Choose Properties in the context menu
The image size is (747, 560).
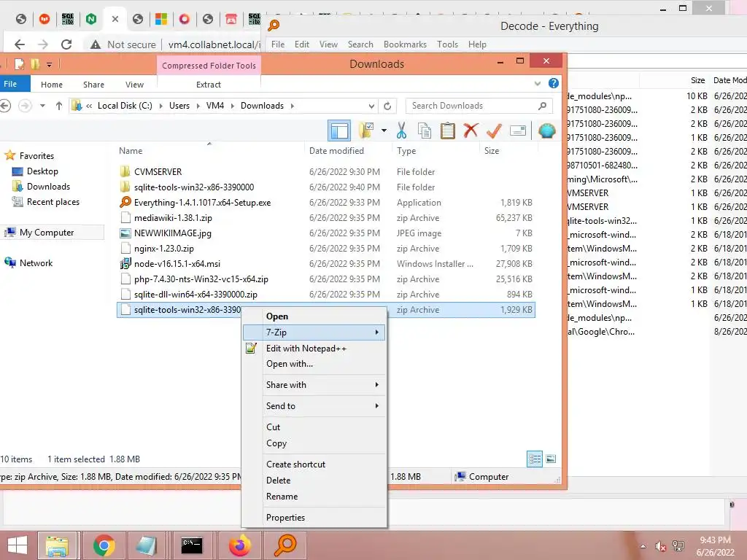[x=314, y=518]
